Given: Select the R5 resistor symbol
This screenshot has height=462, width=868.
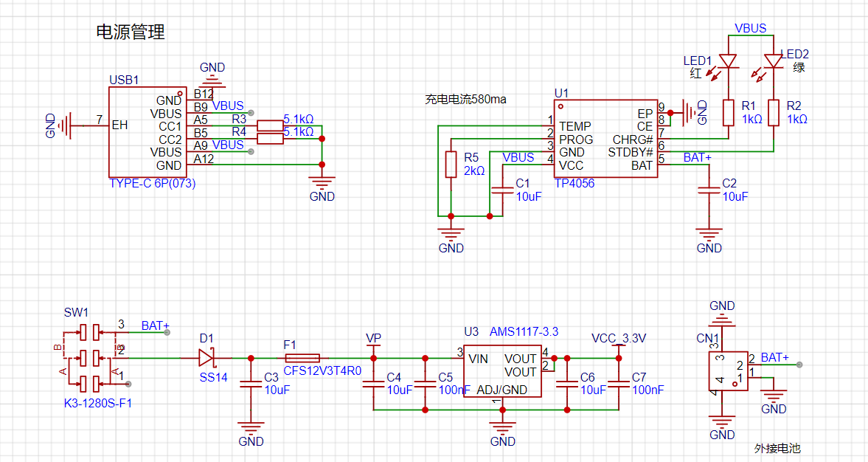Looking at the screenshot, I should 451,165.
